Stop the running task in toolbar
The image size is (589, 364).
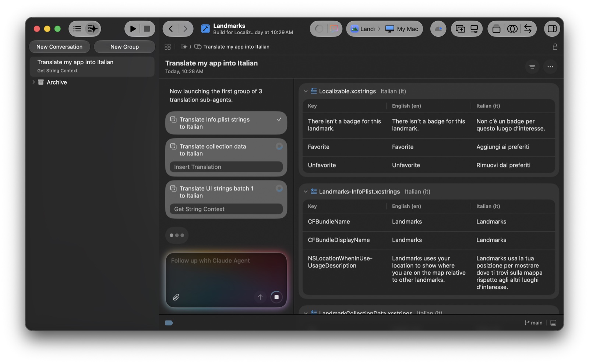[147, 29]
